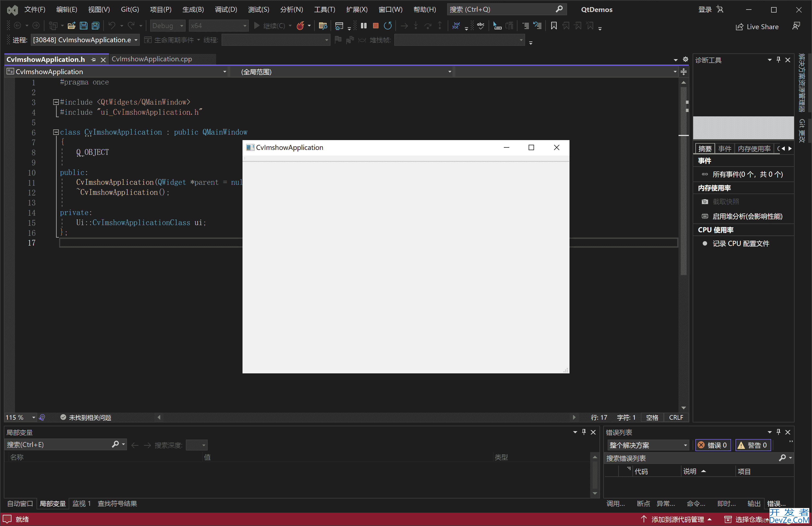The height and width of the screenshot is (526, 812).
Task: Click the Git menu in menu bar
Action: [130, 9]
